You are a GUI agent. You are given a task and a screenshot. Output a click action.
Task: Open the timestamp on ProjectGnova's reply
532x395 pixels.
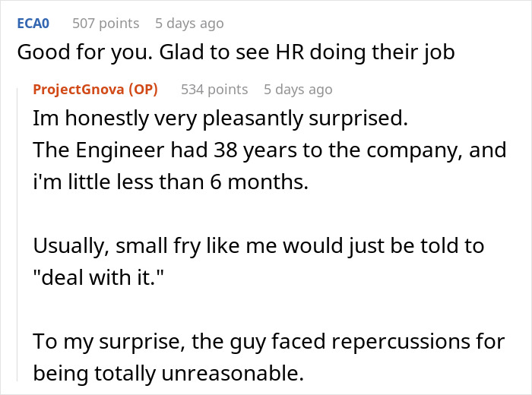[298, 90]
